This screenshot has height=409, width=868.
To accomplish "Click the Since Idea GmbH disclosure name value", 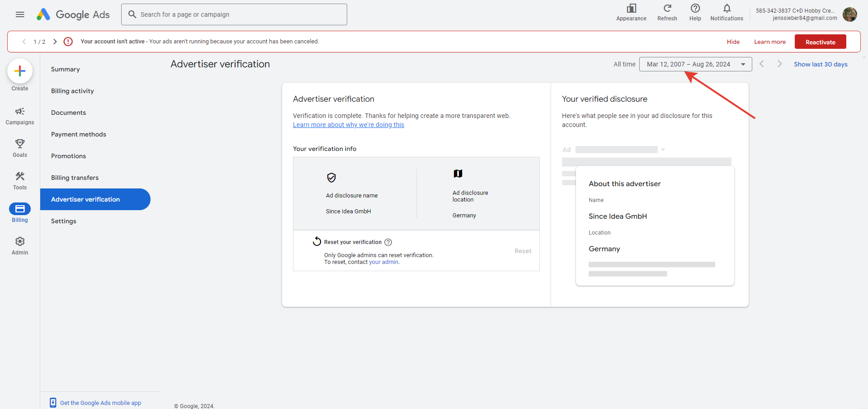I will click(x=348, y=211).
